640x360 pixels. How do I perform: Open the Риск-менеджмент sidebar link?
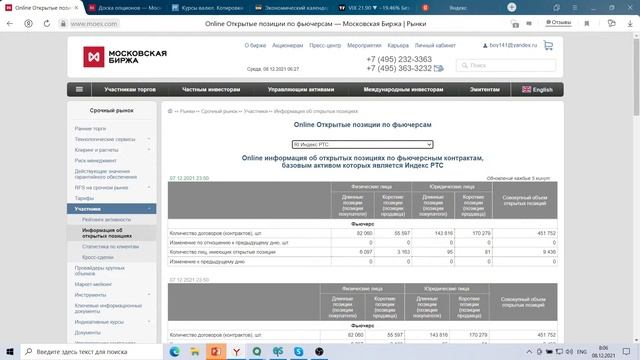(96, 160)
